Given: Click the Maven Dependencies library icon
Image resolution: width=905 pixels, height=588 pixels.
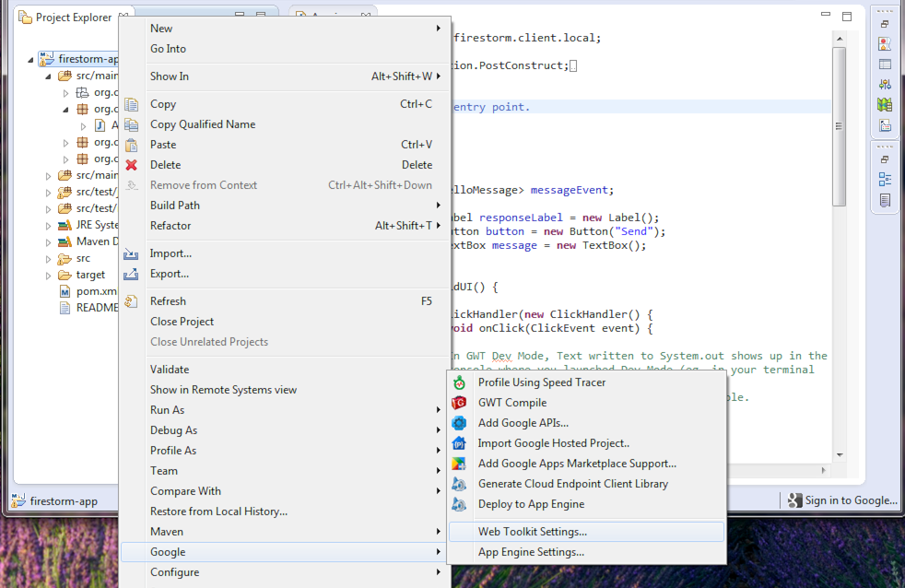Looking at the screenshot, I should coord(65,241).
